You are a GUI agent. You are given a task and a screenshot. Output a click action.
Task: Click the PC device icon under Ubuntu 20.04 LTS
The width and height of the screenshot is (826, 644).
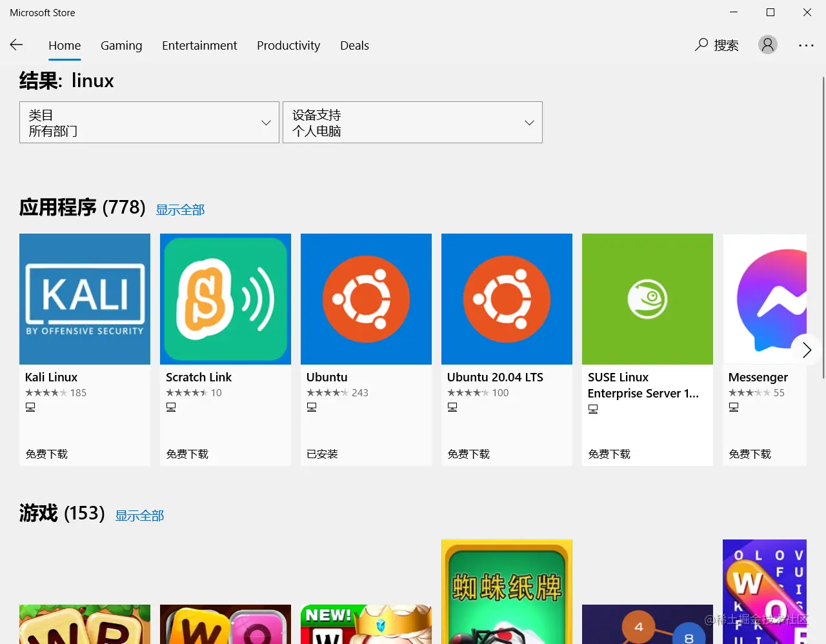point(452,407)
